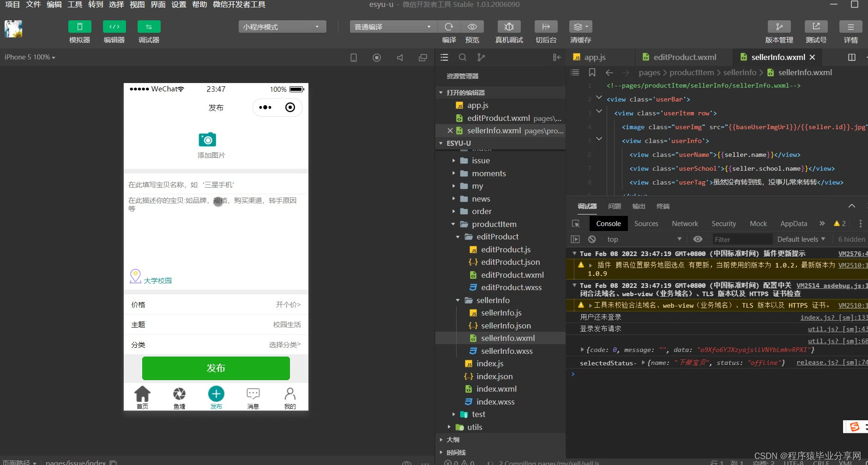Click the bookmark icon in breadcrumb bar

point(592,72)
